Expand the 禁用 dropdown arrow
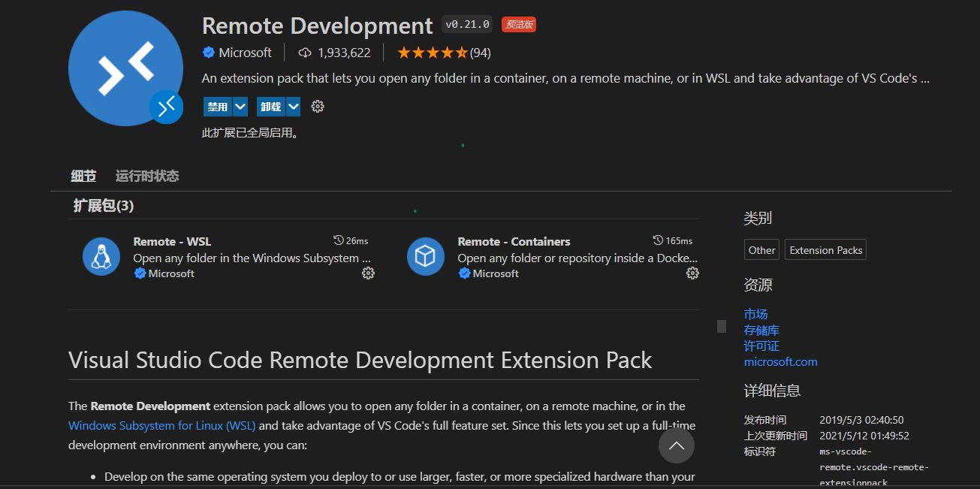Viewport: 980px width, 489px height. [x=240, y=107]
